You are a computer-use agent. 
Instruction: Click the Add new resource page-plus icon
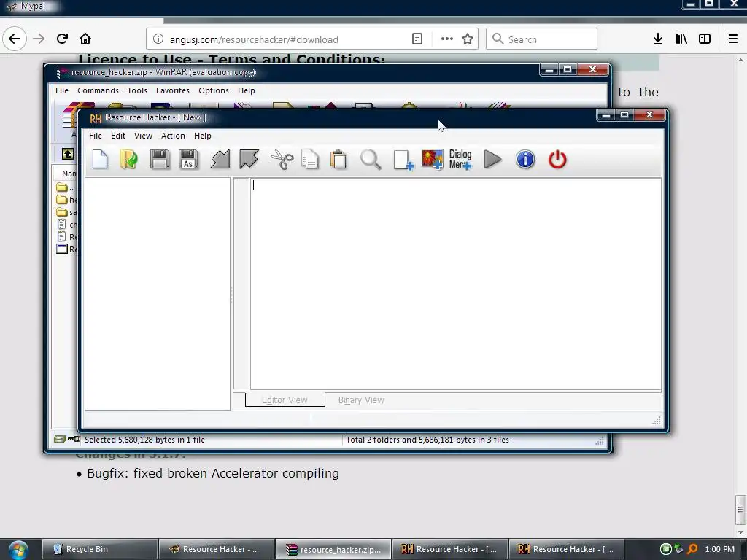[403, 160]
